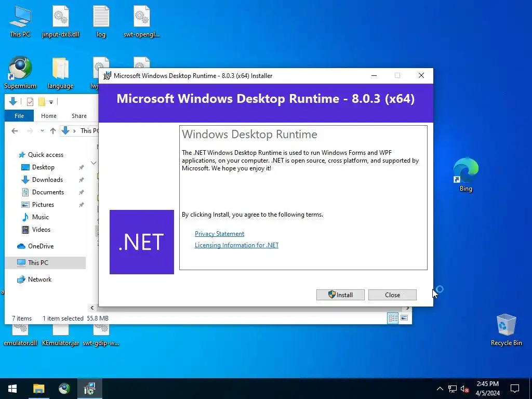Open recent locations dropdown in File Explorer

[42, 130]
